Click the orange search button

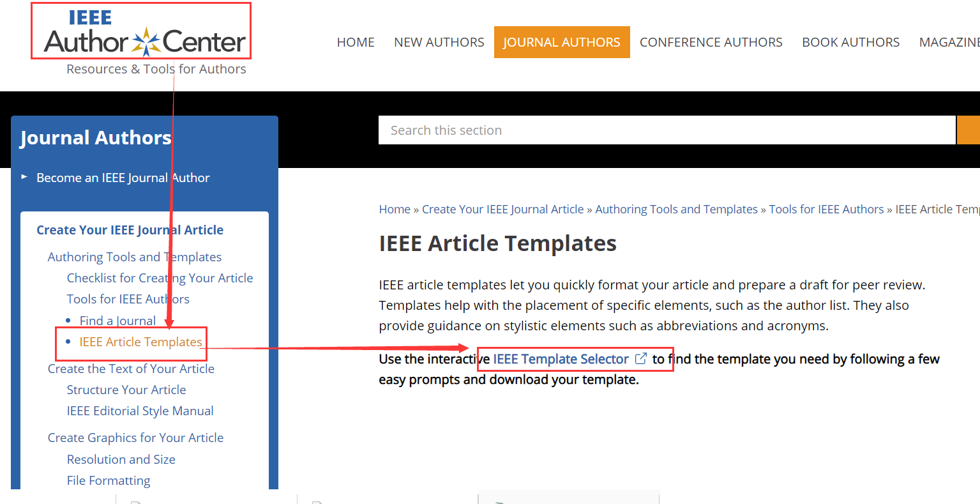click(x=969, y=130)
